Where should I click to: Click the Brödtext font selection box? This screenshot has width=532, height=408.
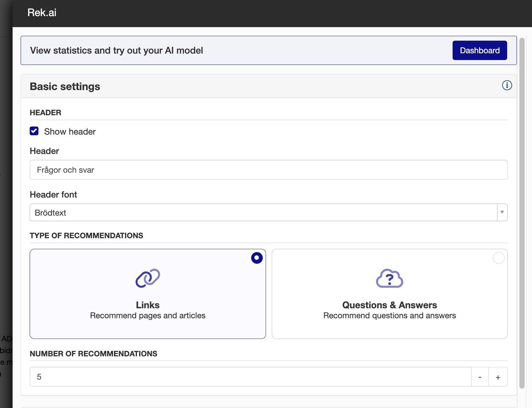point(263,212)
